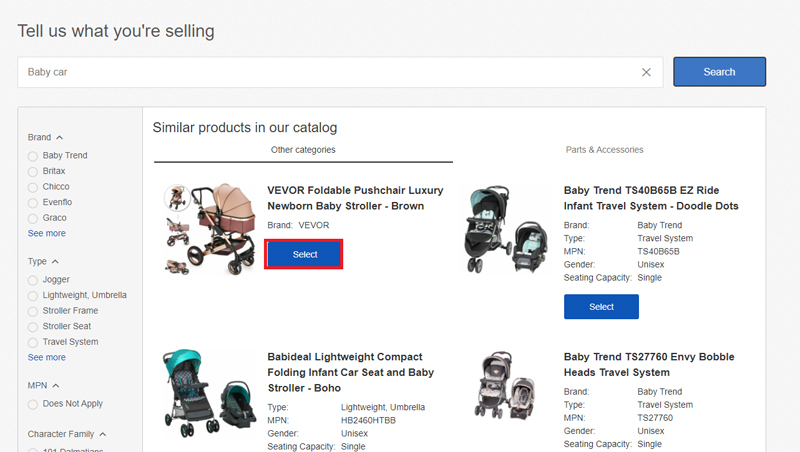
Task: Collapse the Type filter chevron
Action: [x=55, y=261]
